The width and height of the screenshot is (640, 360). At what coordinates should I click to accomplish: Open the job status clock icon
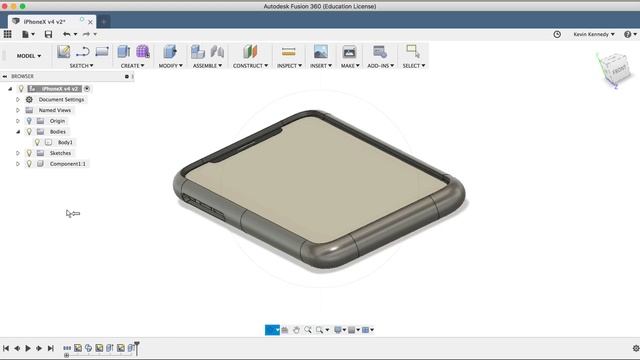(557, 34)
